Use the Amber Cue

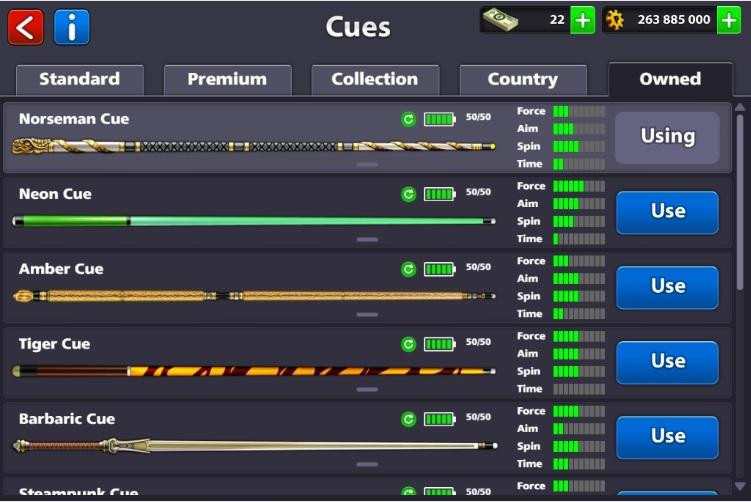click(668, 286)
